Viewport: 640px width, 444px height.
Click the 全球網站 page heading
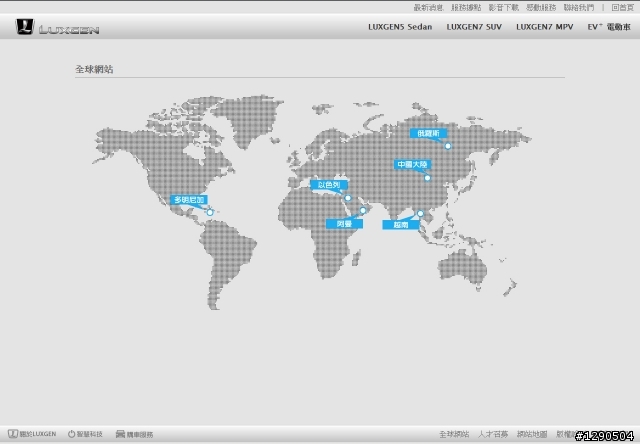click(94, 69)
